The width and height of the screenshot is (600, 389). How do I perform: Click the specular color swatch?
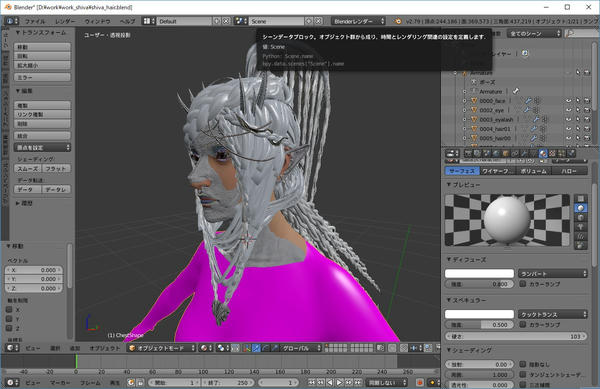[x=479, y=314]
